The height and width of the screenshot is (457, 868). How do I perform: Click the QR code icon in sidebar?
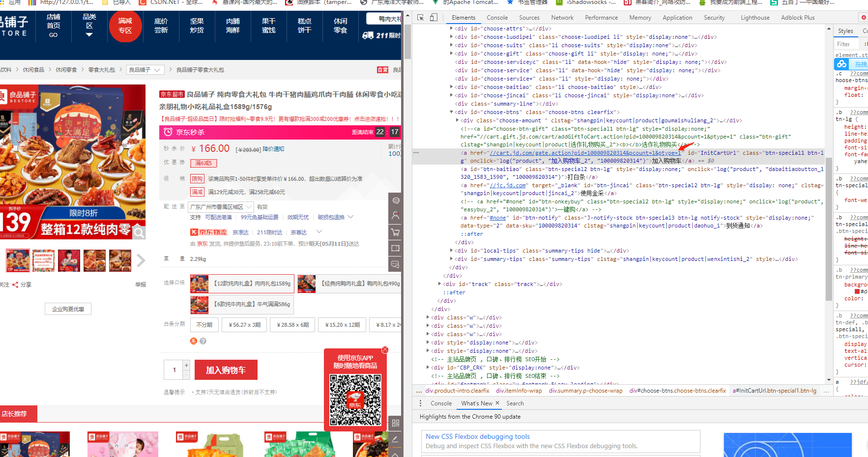[x=396, y=423]
